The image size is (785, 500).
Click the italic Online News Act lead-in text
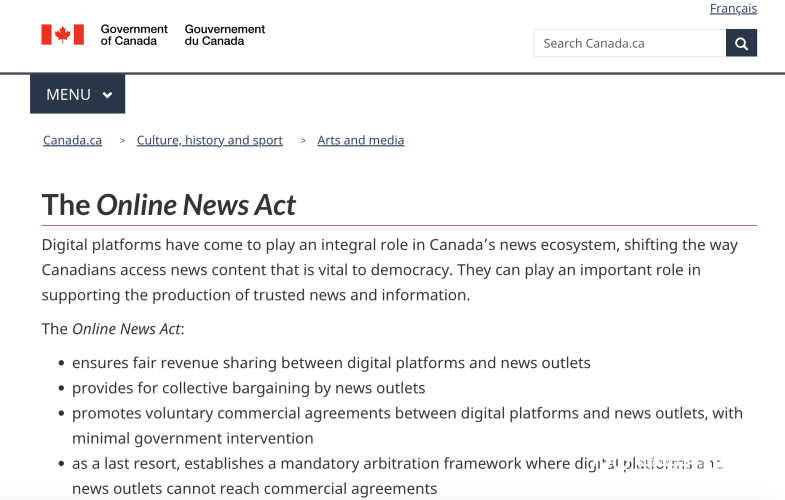(126, 329)
